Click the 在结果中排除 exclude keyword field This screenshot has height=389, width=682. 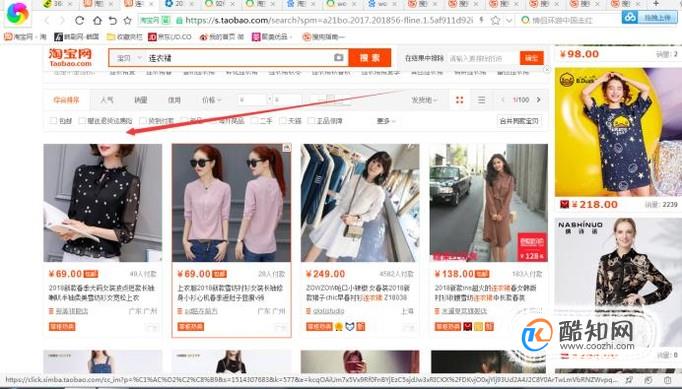pos(483,58)
